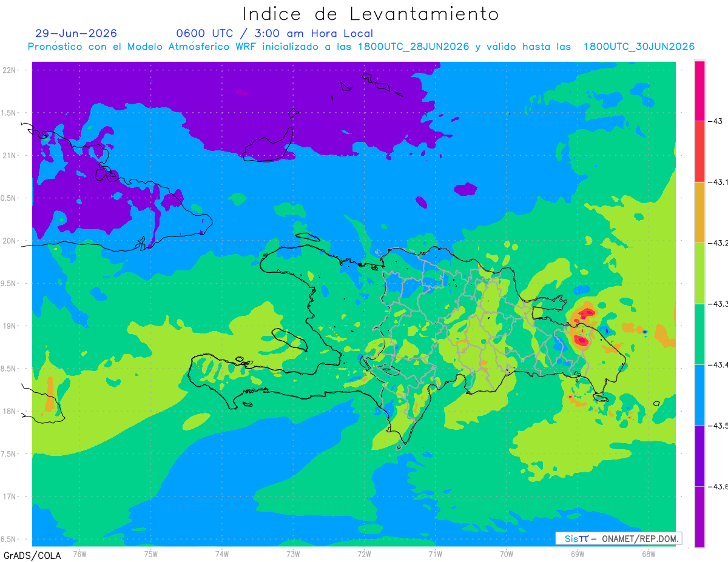Click the 'ONAMET/REP.DOM.' credit box
This screenshot has width=728, height=562.
tap(618, 538)
